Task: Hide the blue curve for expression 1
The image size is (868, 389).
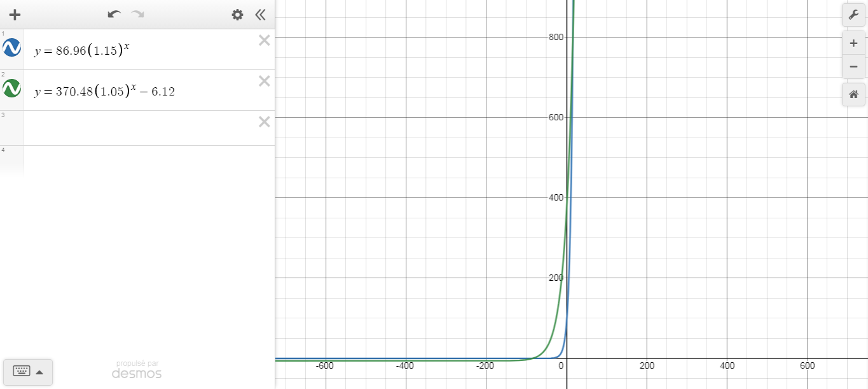Action: (x=12, y=48)
